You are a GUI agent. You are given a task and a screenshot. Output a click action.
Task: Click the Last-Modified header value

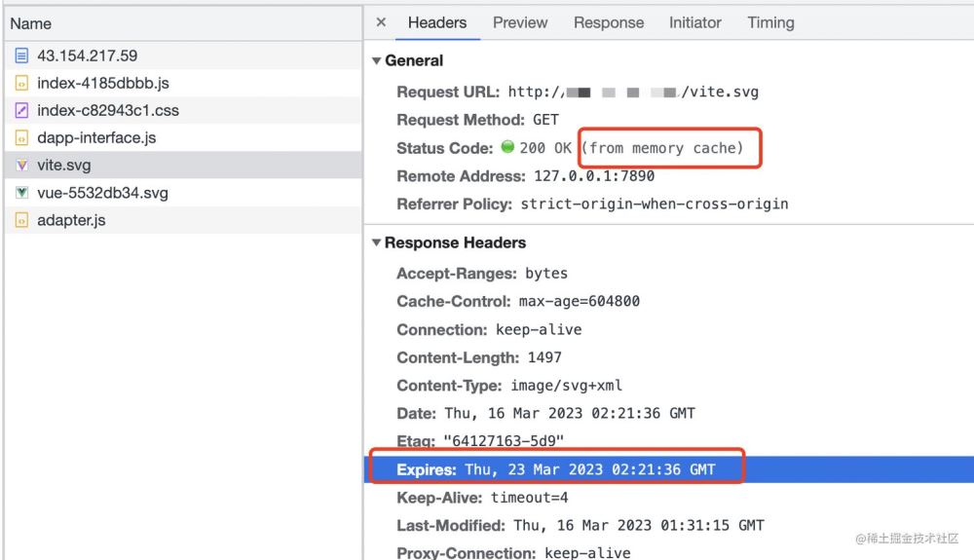[639, 525]
